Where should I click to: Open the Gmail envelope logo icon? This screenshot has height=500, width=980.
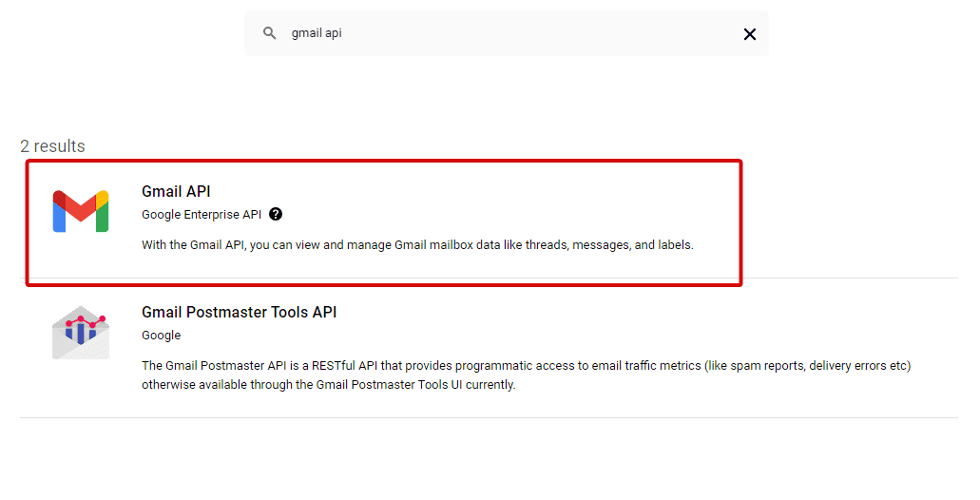[81, 211]
